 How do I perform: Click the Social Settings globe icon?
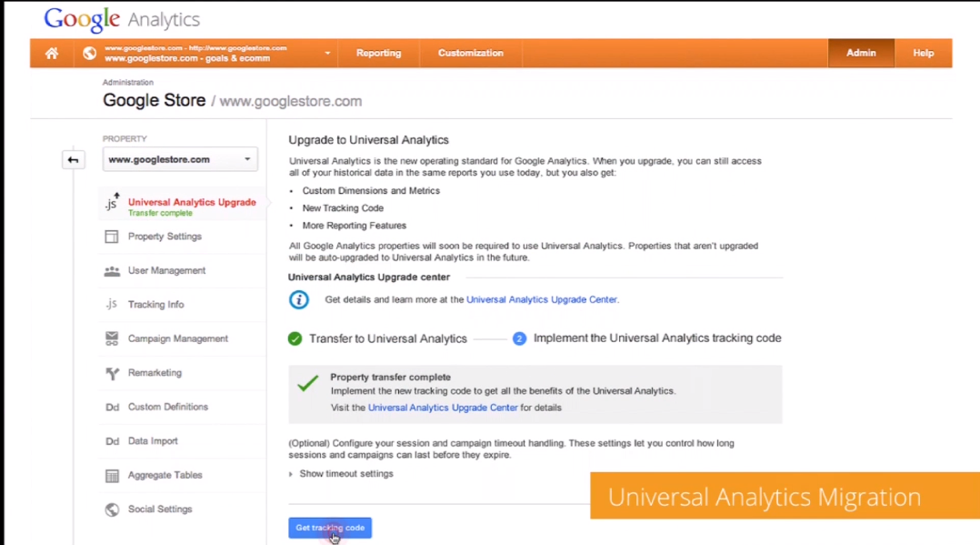click(x=112, y=510)
